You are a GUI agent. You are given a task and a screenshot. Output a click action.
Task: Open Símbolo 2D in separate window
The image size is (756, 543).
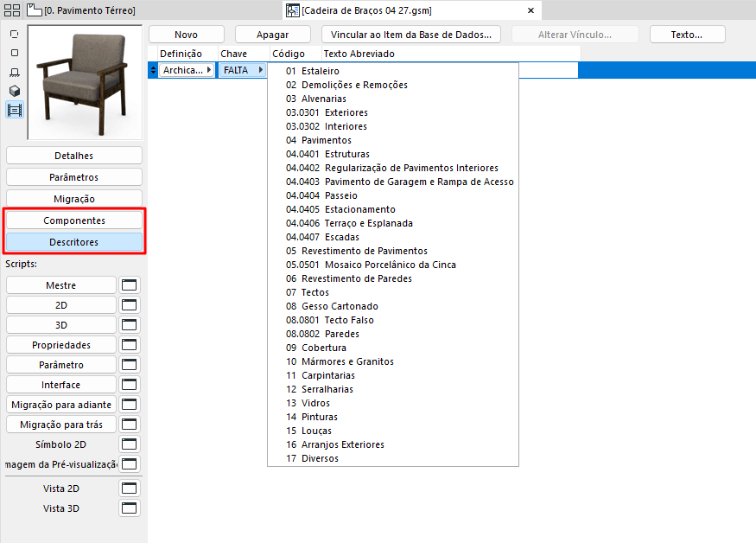[x=129, y=444]
